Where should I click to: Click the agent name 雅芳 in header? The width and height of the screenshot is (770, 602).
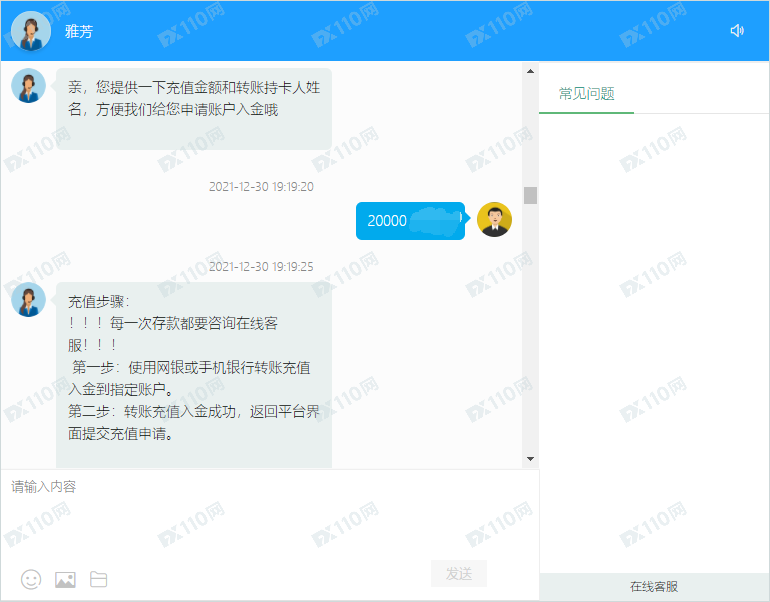click(x=79, y=31)
